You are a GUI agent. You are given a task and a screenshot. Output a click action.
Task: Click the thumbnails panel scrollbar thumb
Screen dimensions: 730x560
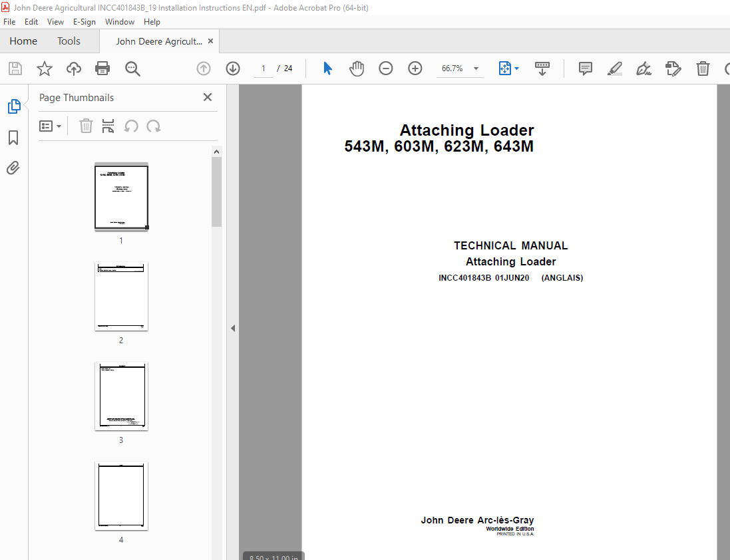tap(216, 192)
